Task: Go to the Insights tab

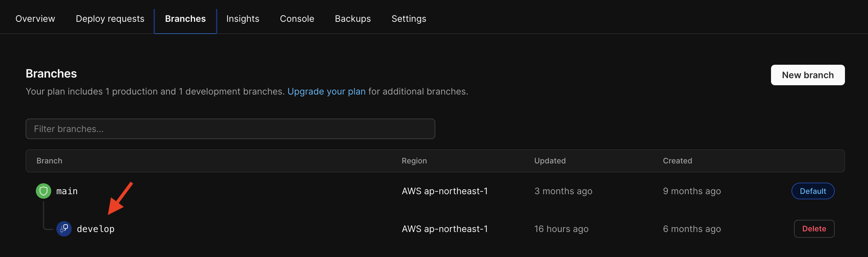Action: tap(243, 19)
